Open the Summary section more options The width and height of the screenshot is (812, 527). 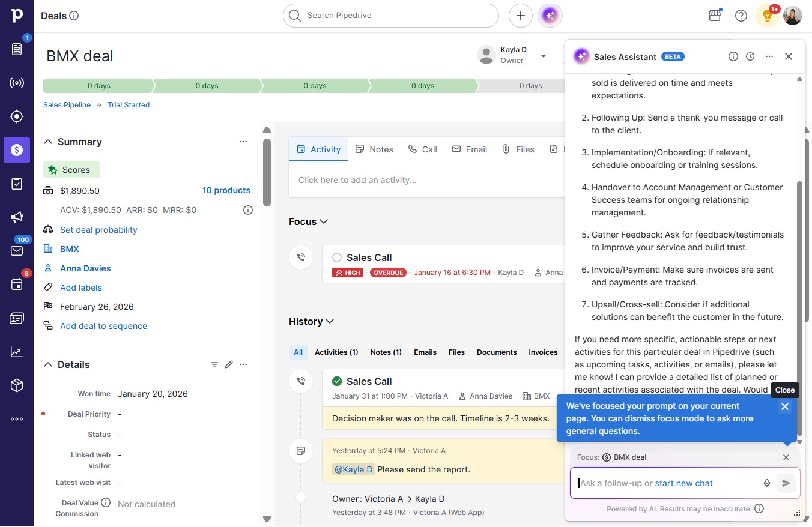coord(243,142)
